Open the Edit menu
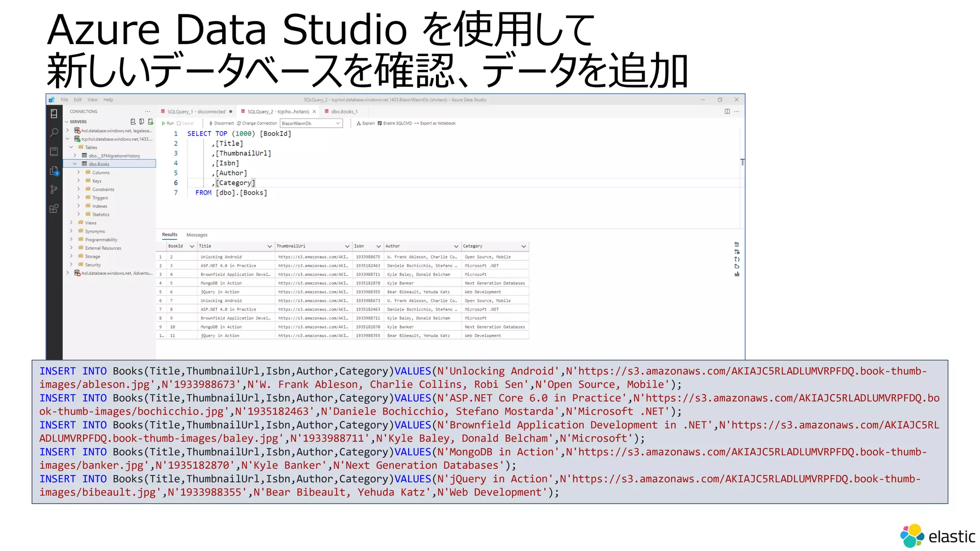Image resolution: width=980 pixels, height=551 pixels. 78,100
